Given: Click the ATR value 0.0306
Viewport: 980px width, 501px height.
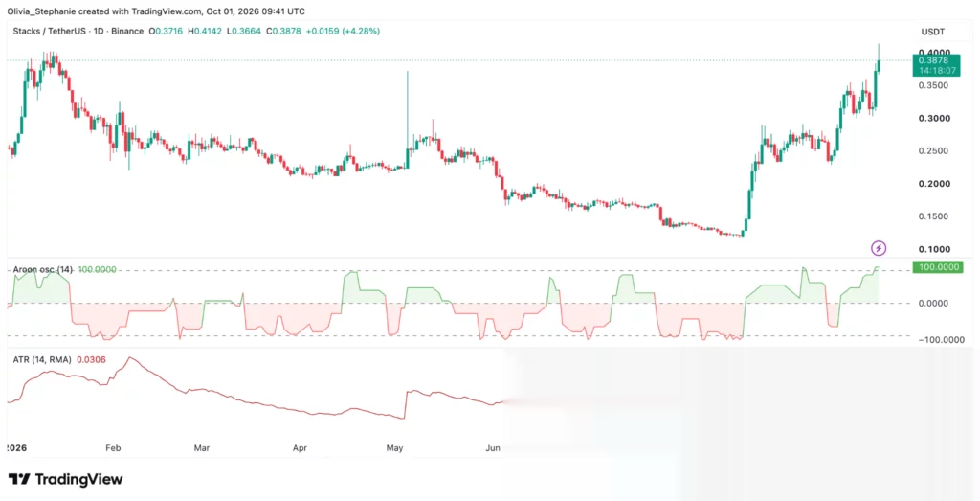Looking at the screenshot, I should [x=91, y=359].
